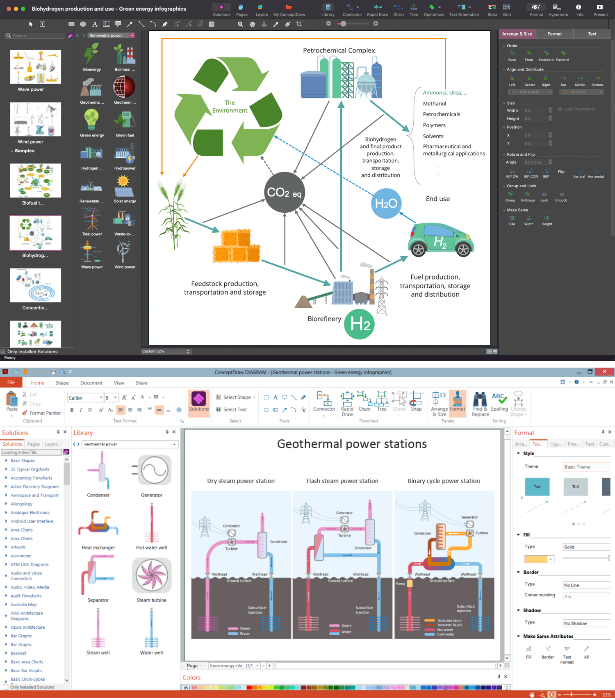Click the Rapid Draw toolbar icon

pos(377,10)
